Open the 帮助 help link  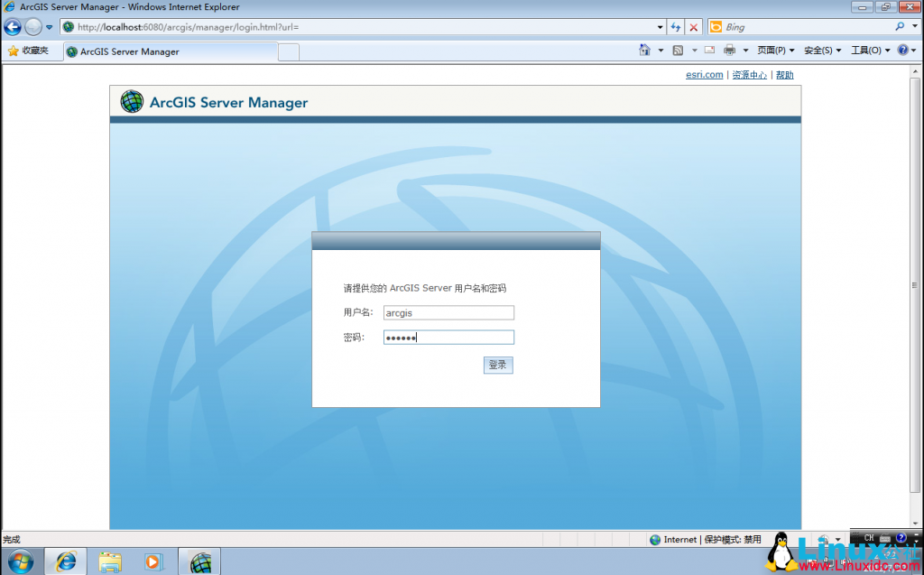pos(784,75)
